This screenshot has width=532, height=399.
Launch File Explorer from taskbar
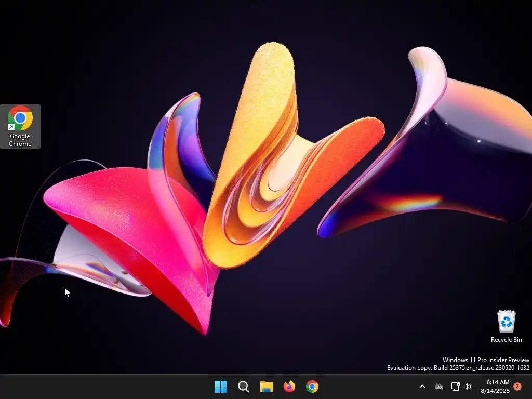(267, 387)
